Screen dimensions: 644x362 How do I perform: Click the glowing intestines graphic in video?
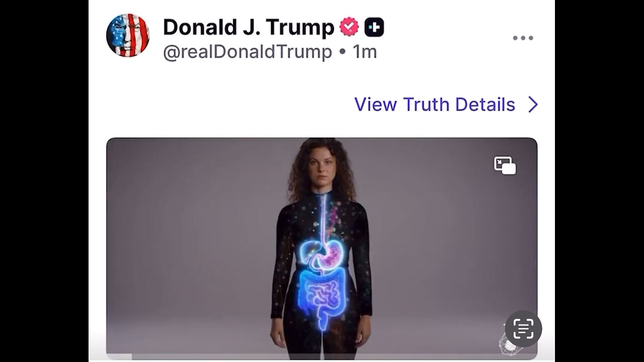[323, 296]
